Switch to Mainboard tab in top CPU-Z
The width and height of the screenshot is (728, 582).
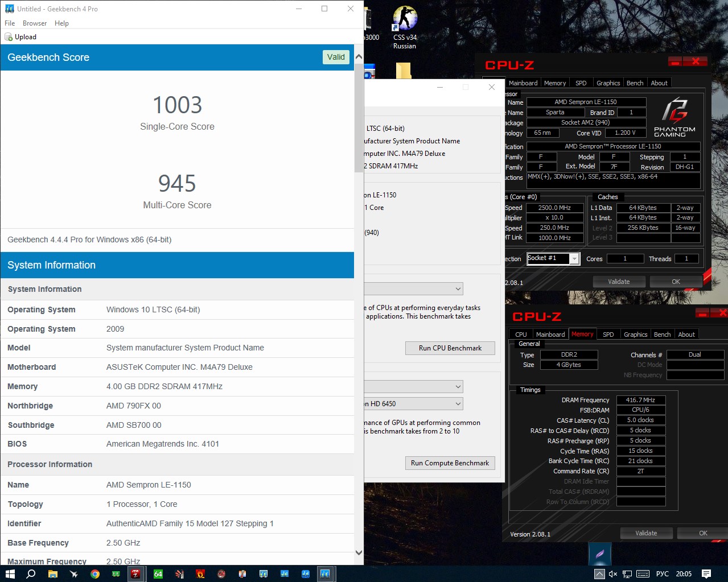[x=523, y=83]
